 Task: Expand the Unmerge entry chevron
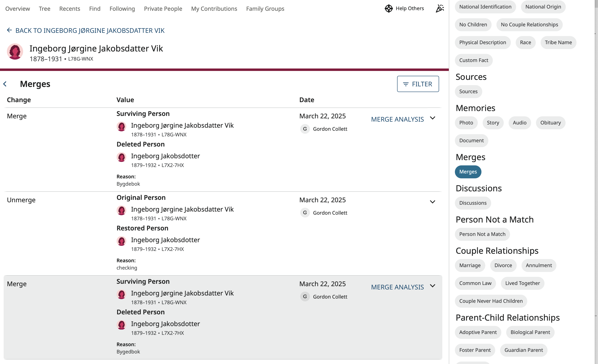point(432,202)
